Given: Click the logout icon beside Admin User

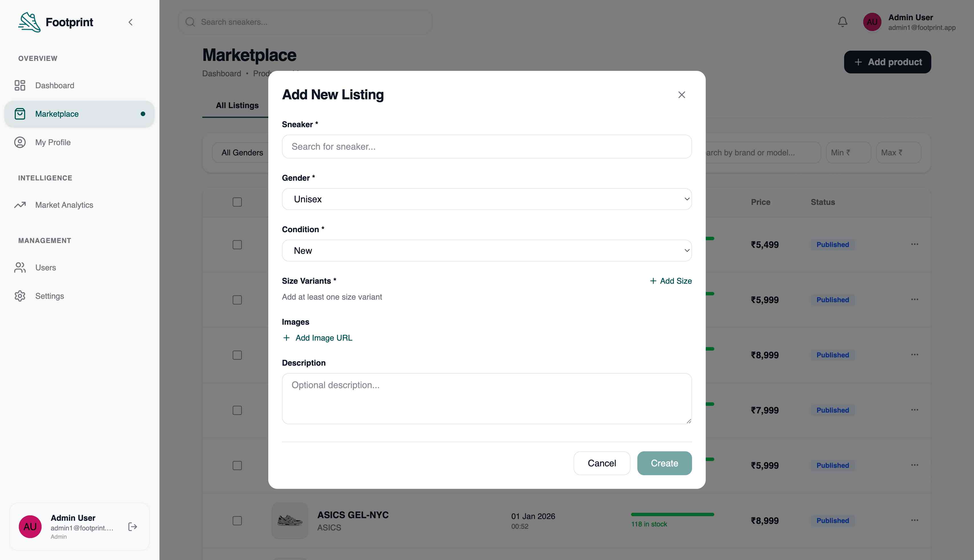Looking at the screenshot, I should click(x=132, y=526).
